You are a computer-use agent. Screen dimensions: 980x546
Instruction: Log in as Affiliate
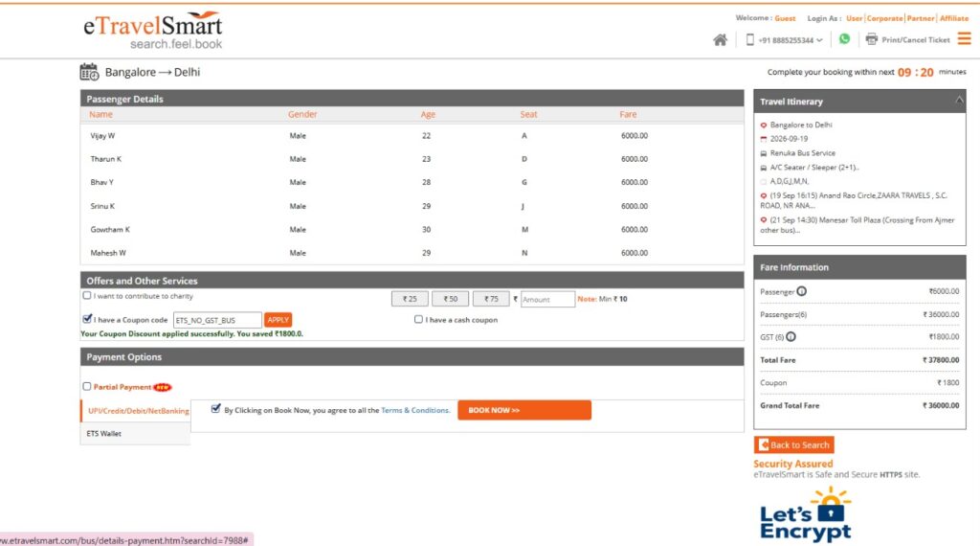[x=954, y=18]
